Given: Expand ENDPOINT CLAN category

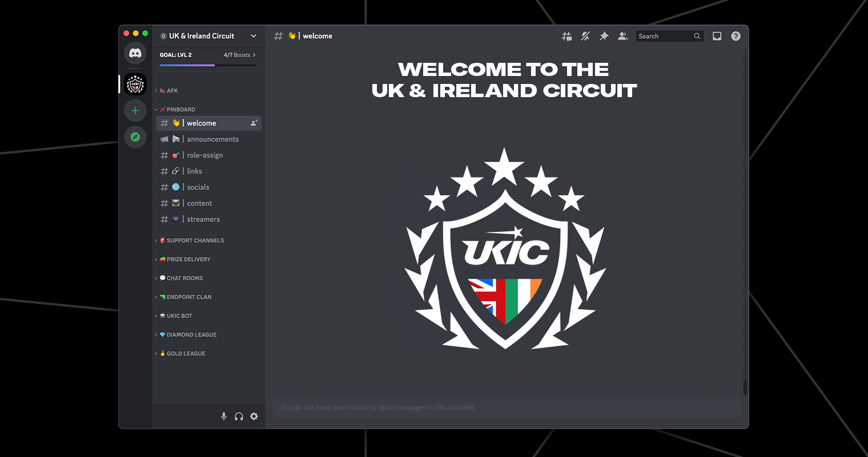Looking at the screenshot, I should click(x=183, y=297).
